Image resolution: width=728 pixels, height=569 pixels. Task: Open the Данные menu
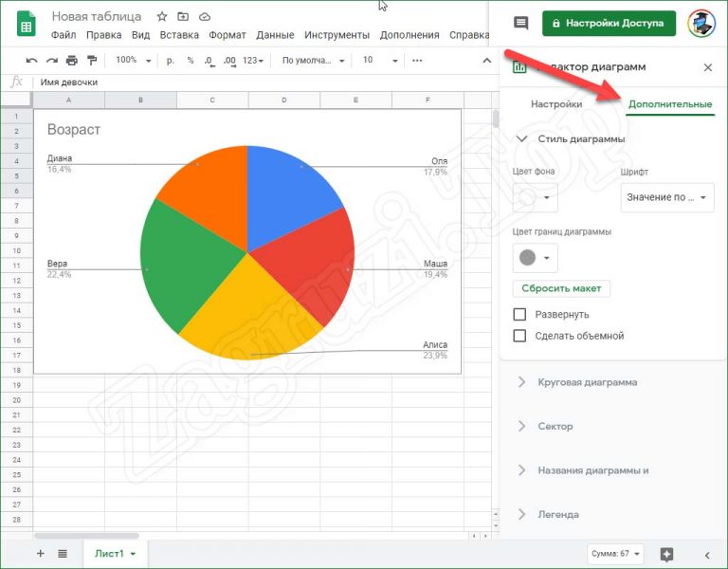[x=275, y=35]
